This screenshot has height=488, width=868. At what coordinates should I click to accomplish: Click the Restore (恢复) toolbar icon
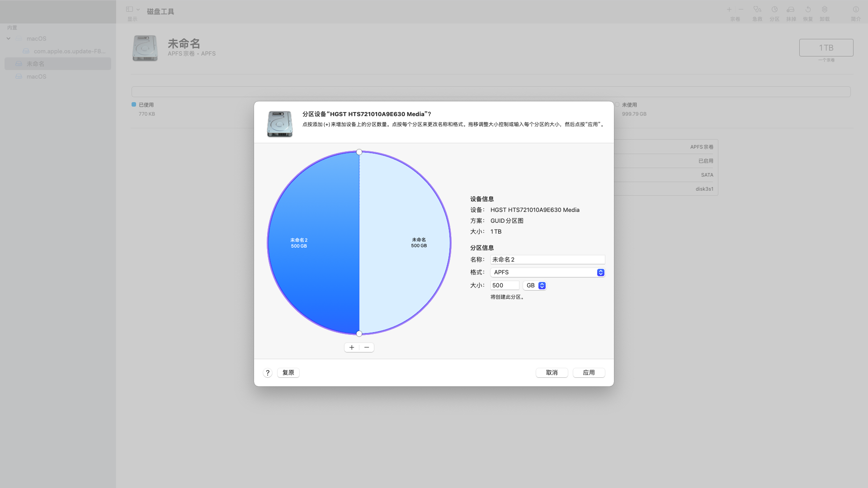(x=808, y=9)
